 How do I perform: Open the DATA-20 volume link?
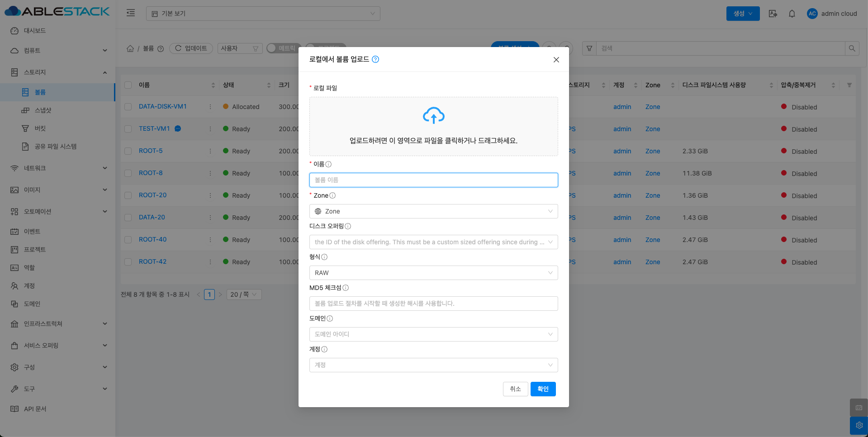tap(152, 217)
